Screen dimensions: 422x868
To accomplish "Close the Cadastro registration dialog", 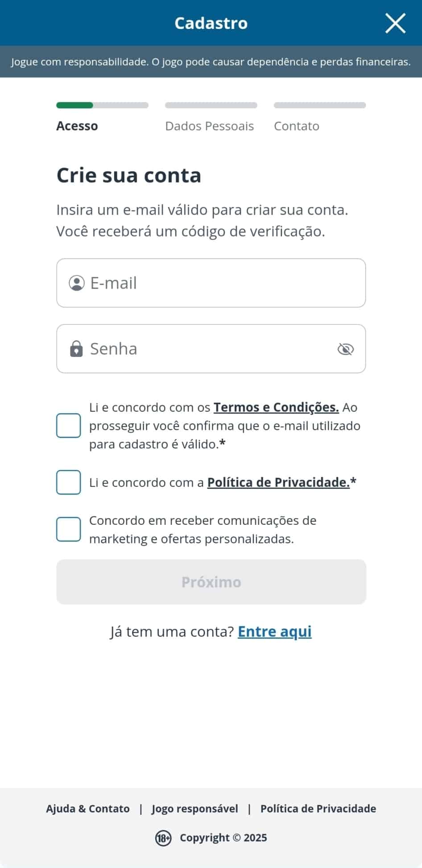I will (x=395, y=23).
